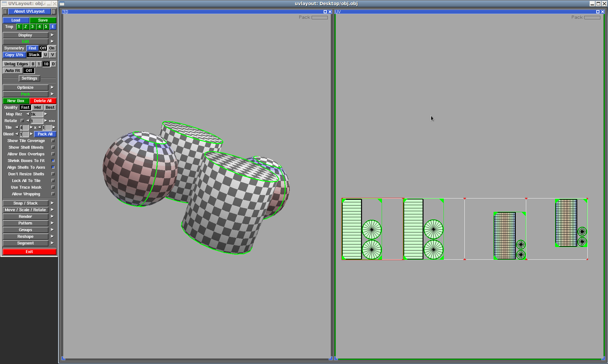
Task: Expand the Optimize section arrow
Action: [x=52, y=88]
